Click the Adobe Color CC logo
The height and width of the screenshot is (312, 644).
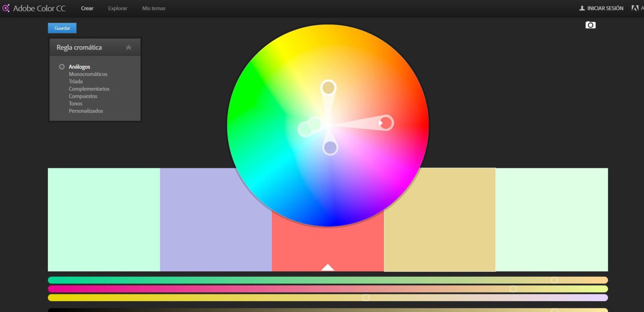pyautogui.click(x=34, y=8)
